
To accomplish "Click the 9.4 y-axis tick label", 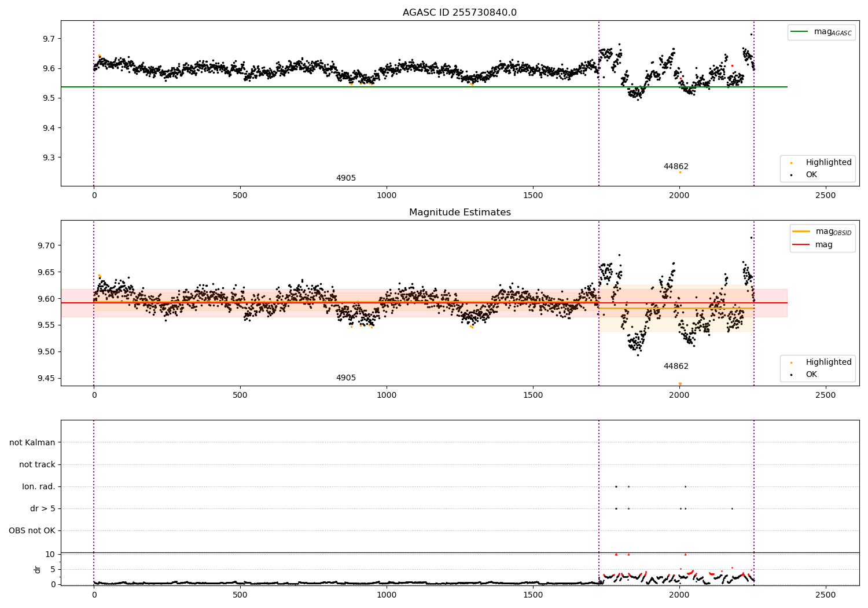I will [49, 128].
